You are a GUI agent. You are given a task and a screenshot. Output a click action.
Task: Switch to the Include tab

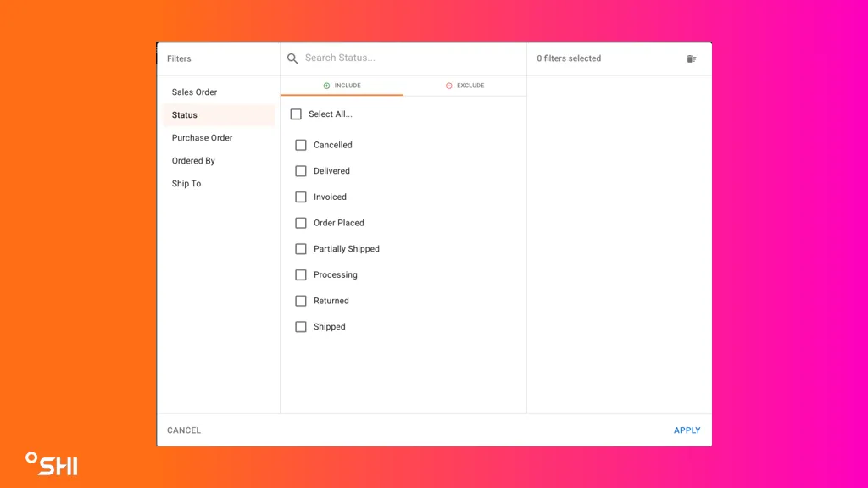[x=342, y=86]
